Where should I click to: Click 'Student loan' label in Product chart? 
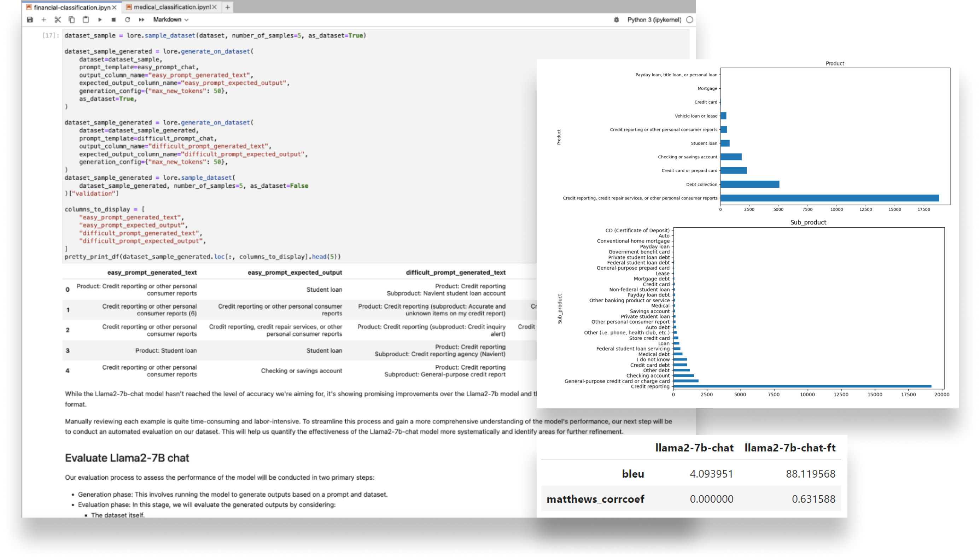point(704,143)
